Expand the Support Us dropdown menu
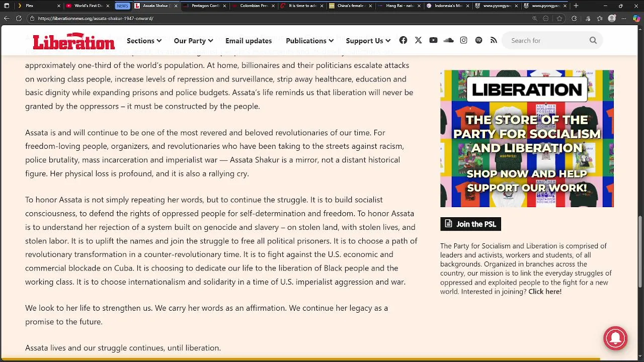Image resolution: width=644 pixels, height=362 pixels. (x=368, y=41)
